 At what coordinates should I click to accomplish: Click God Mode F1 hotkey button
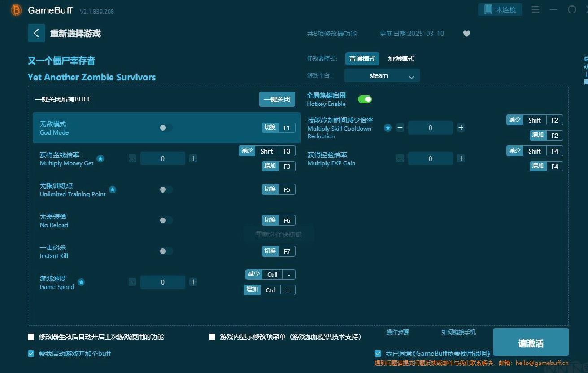click(279, 128)
